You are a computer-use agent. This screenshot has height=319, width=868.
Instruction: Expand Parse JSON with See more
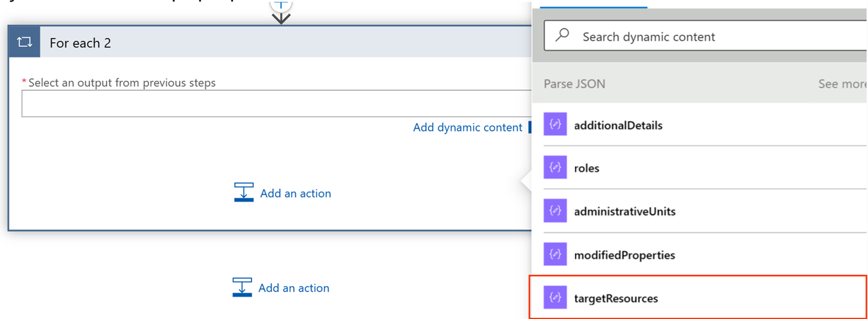coord(842,84)
